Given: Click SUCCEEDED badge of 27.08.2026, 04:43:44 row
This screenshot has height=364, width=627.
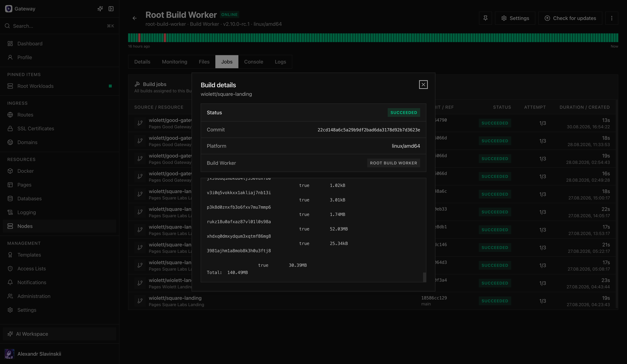Looking at the screenshot, I should click(495, 283).
